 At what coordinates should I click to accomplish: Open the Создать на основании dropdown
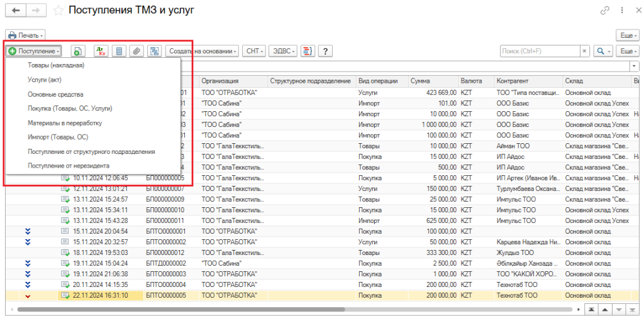[x=203, y=51]
